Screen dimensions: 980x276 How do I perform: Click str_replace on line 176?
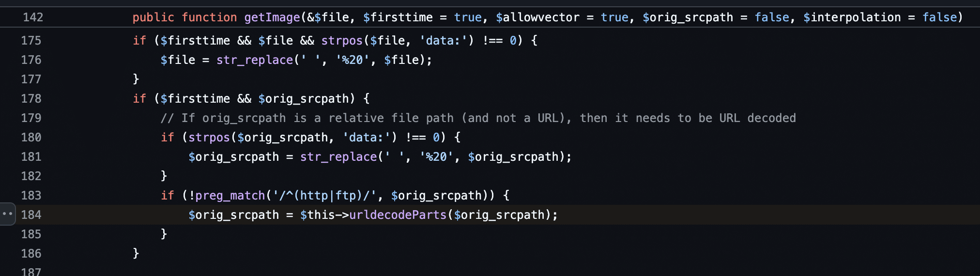pyautogui.click(x=255, y=60)
